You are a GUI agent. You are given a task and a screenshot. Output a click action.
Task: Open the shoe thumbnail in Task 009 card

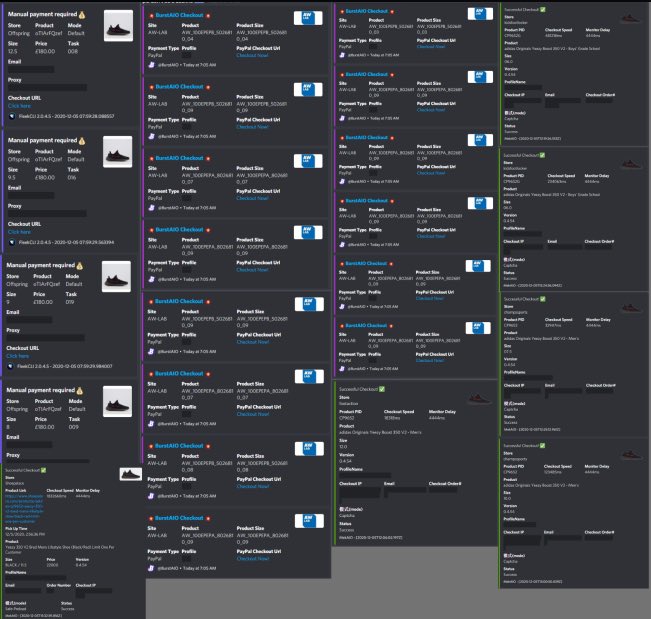(117, 401)
